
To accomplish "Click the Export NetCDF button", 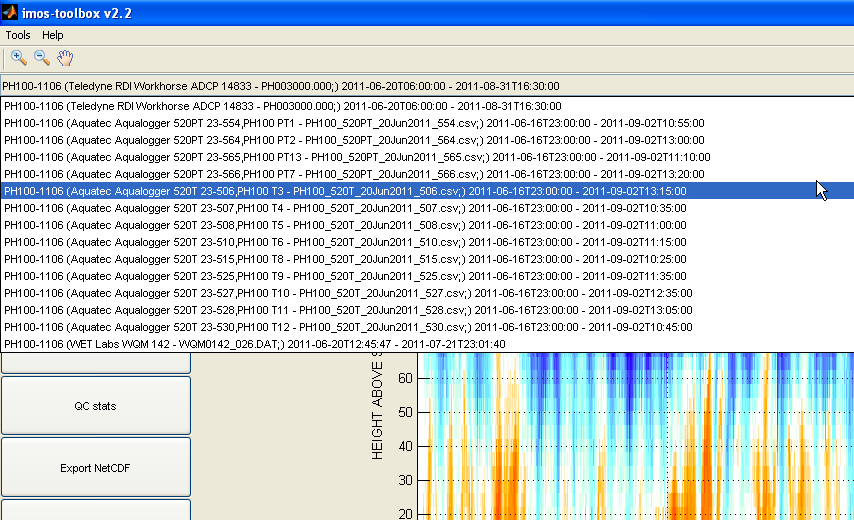I will (96, 468).
